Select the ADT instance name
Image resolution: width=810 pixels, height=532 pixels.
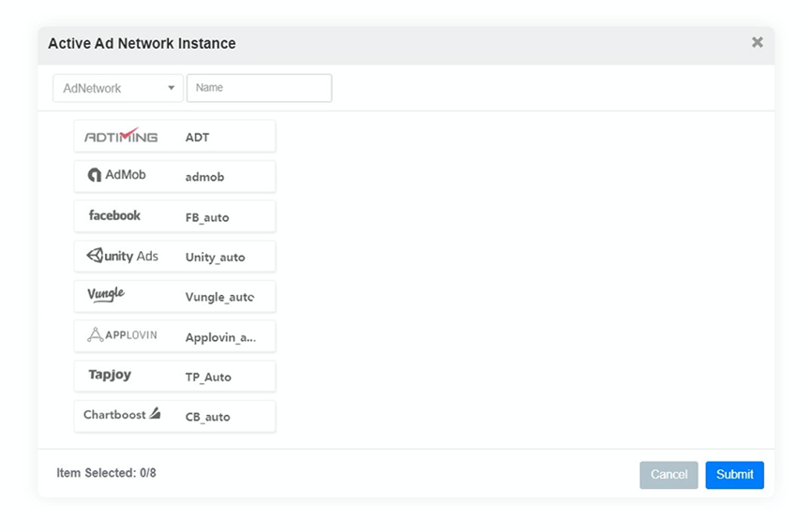pos(197,138)
